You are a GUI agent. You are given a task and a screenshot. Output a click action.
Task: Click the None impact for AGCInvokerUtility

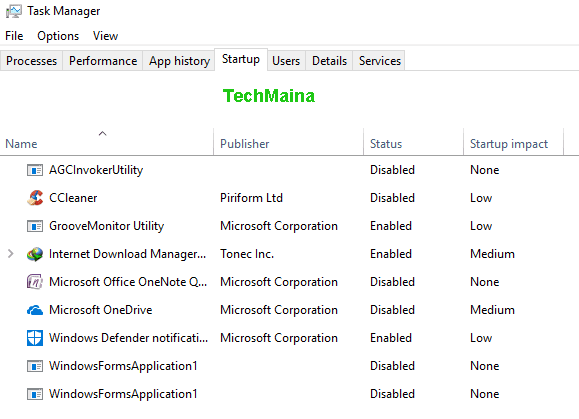(x=484, y=170)
